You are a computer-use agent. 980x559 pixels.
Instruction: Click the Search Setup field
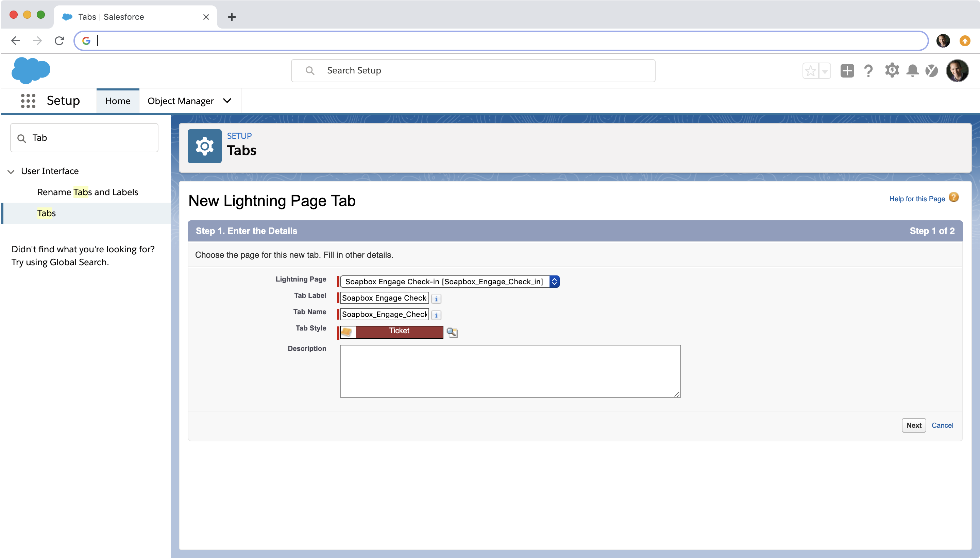473,71
